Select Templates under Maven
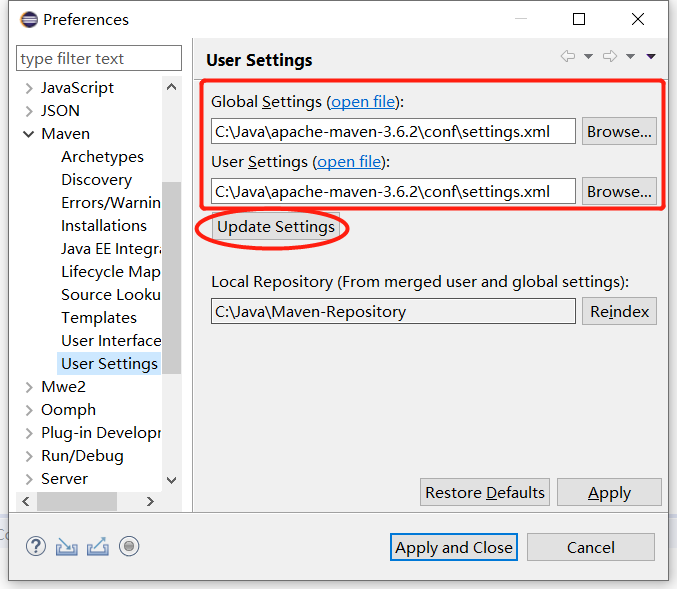The width and height of the screenshot is (677, 589). pyautogui.click(x=99, y=318)
